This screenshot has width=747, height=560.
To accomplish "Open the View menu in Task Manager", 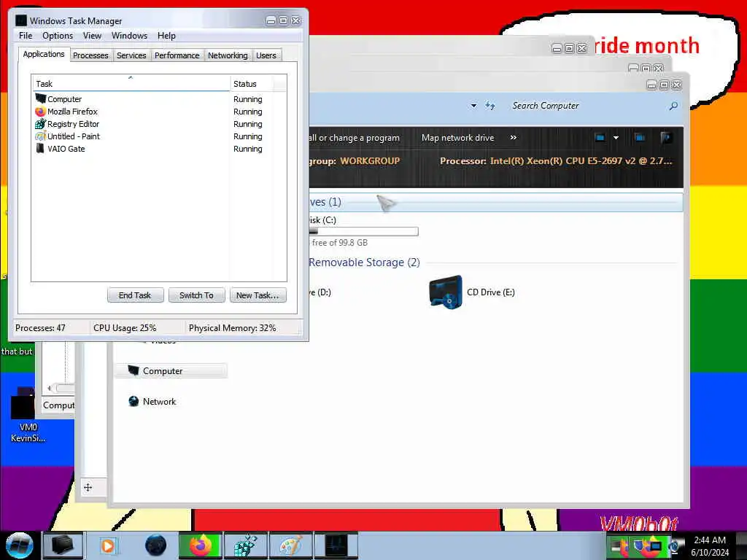I will coord(92,36).
